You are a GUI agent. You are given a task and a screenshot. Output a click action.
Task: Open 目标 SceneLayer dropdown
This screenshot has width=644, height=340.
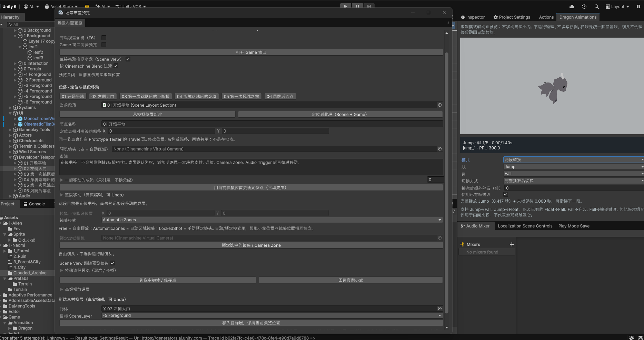(272, 315)
